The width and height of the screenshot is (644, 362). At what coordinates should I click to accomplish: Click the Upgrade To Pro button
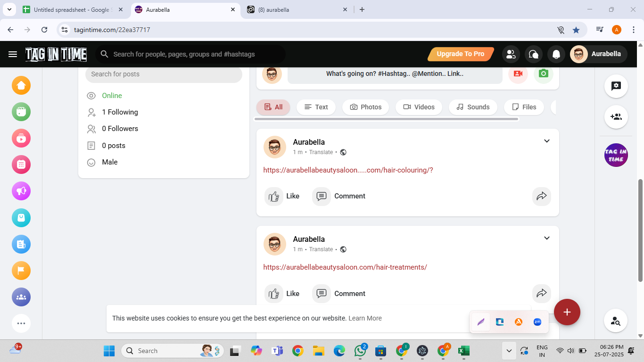pyautogui.click(x=460, y=54)
